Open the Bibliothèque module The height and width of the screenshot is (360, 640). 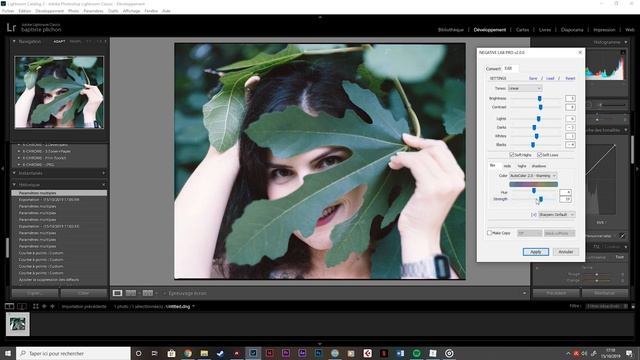pos(451,30)
